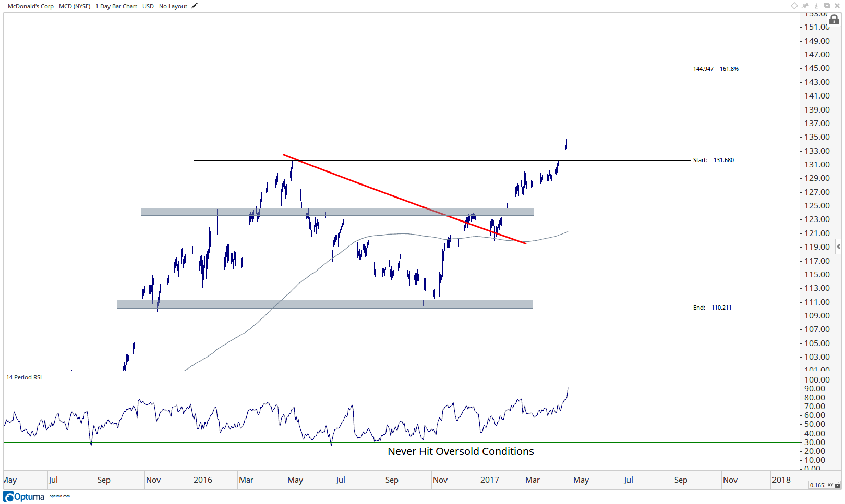Image resolution: width=845 pixels, height=504 pixels.
Task: Select the red downtrend line
Action: pyautogui.click(x=405, y=199)
